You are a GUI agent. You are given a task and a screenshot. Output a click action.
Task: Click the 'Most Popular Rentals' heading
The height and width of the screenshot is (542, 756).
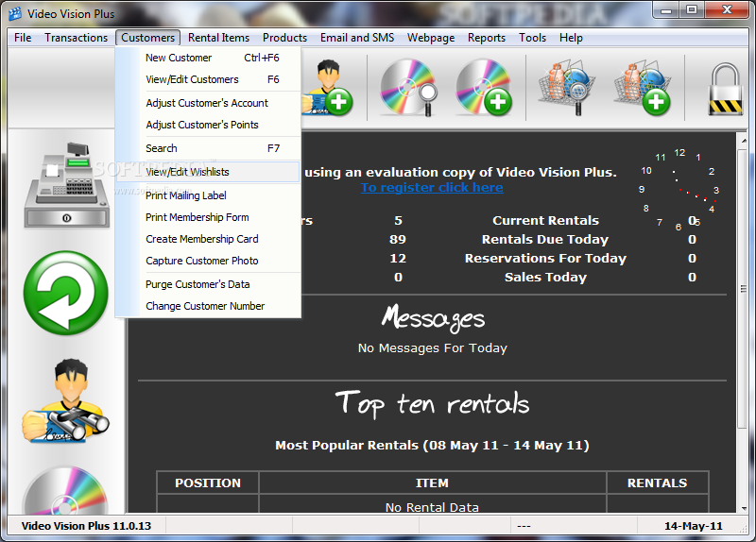(432, 445)
